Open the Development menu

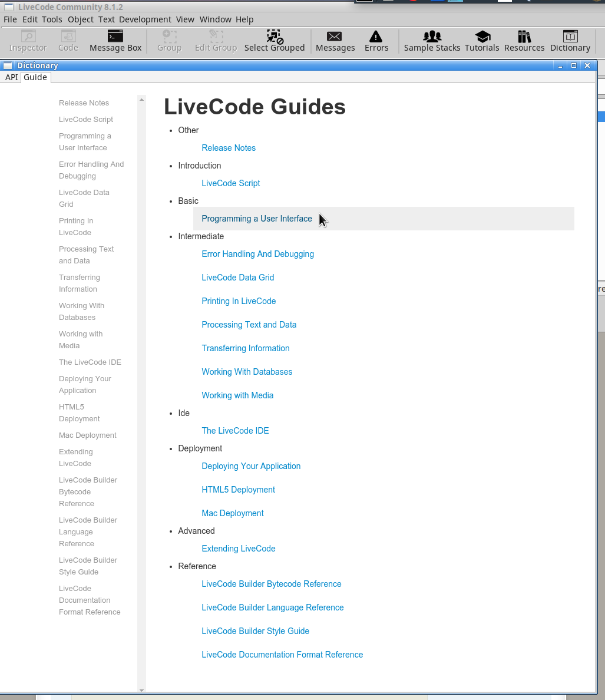145,19
